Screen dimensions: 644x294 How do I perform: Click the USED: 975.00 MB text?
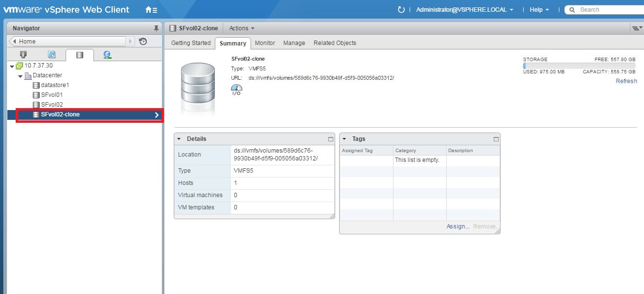point(544,72)
